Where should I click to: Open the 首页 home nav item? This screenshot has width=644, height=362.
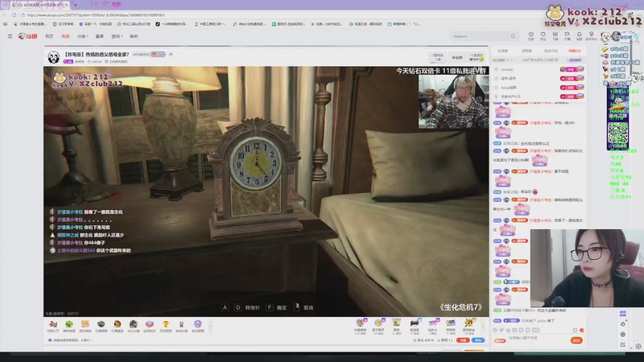click(x=49, y=36)
